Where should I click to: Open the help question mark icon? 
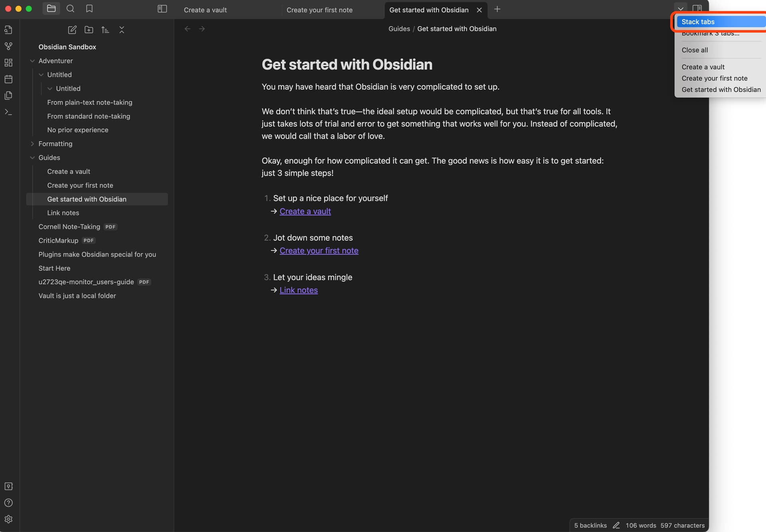point(8,502)
